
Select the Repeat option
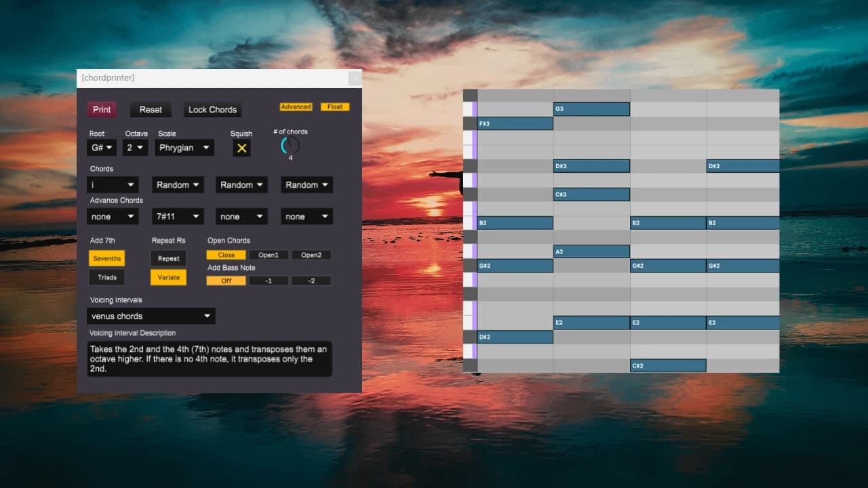[x=168, y=258]
